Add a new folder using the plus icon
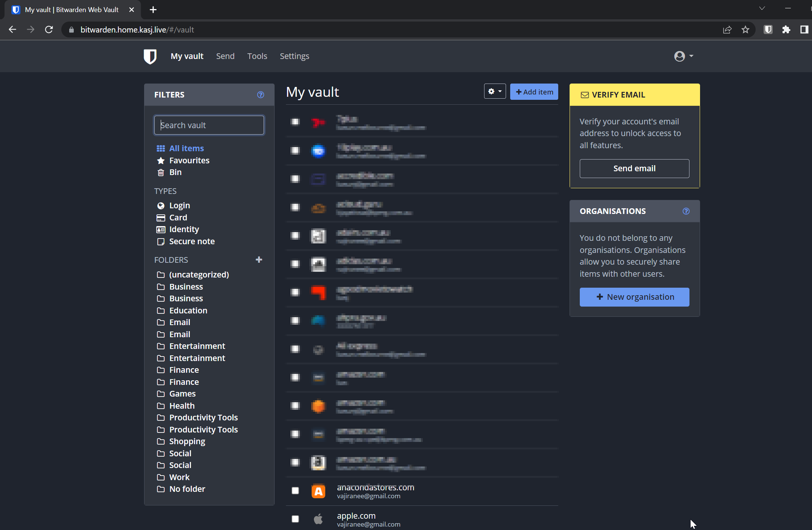Screen dimensions: 812x530 259,260
